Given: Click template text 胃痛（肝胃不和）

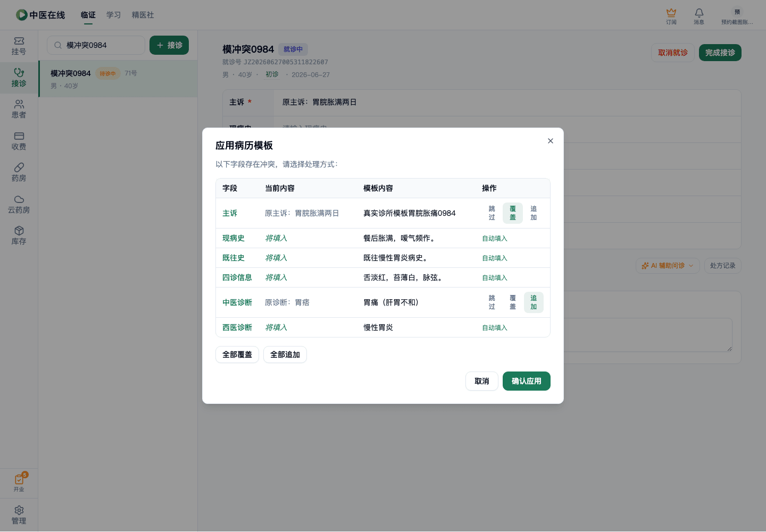Looking at the screenshot, I should click(393, 302).
